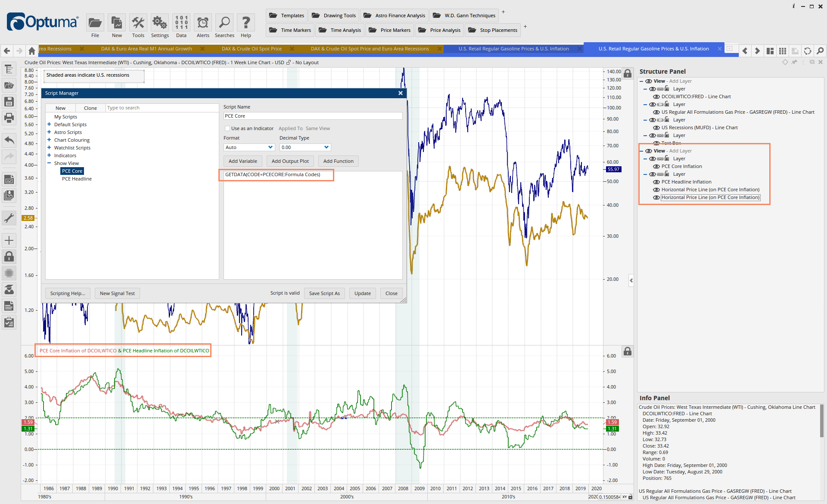The height and width of the screenshot is (504, 827).
Task: Toggle eye of the selected Horizontal Price Line
Action: coord(656,197)
